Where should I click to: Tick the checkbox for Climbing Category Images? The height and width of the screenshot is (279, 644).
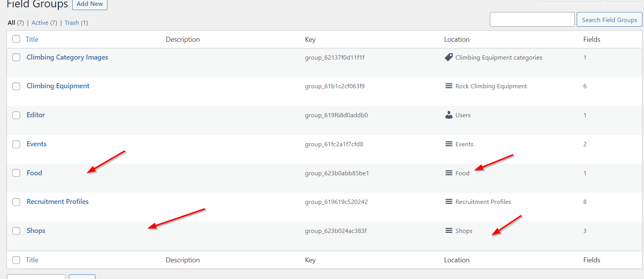(16, 57)
